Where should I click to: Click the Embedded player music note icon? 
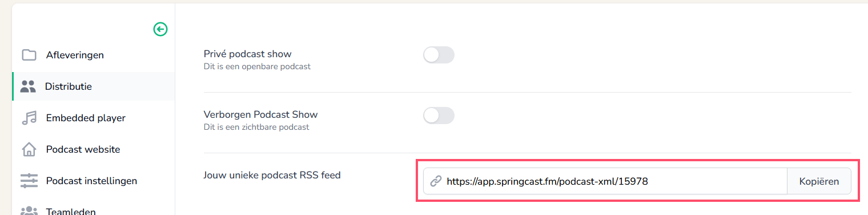click(29, 118)
